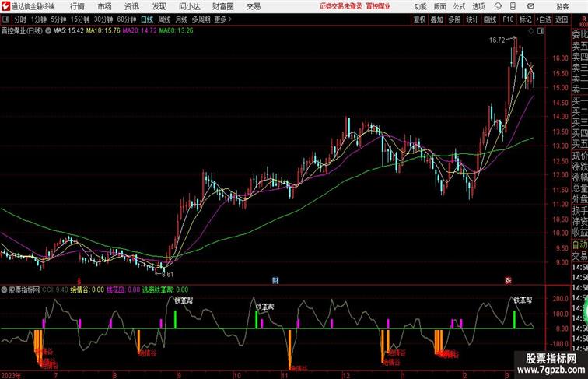Viewport: 588px width, 379px height.
Task: Expand the 更多 period options
Action: click(x=223, y=19)
